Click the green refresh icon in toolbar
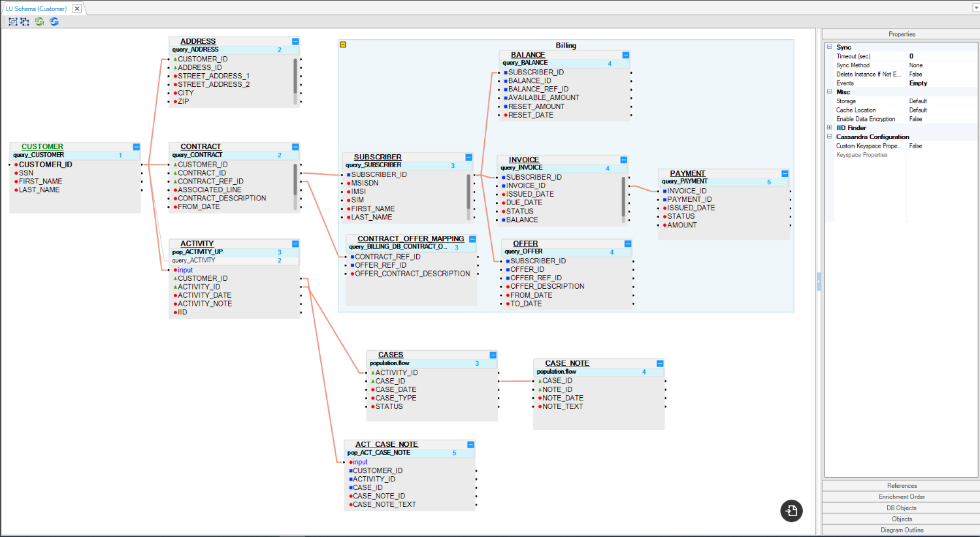 coord(40,22)
